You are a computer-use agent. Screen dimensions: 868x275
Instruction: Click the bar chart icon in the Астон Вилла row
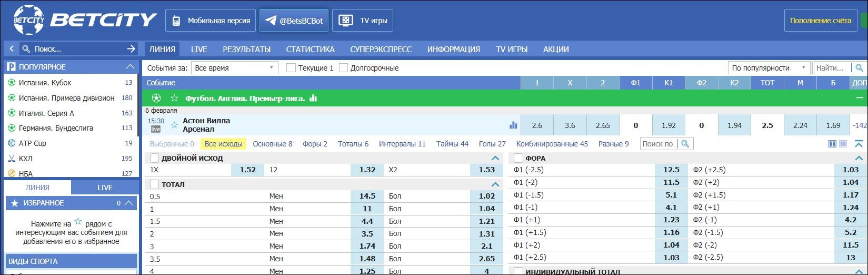[x=513, y=125]
